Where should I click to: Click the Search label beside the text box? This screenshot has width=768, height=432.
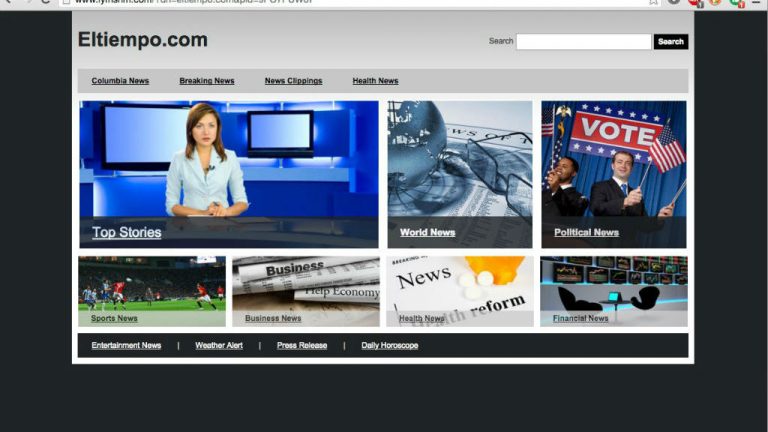(501, 41)
